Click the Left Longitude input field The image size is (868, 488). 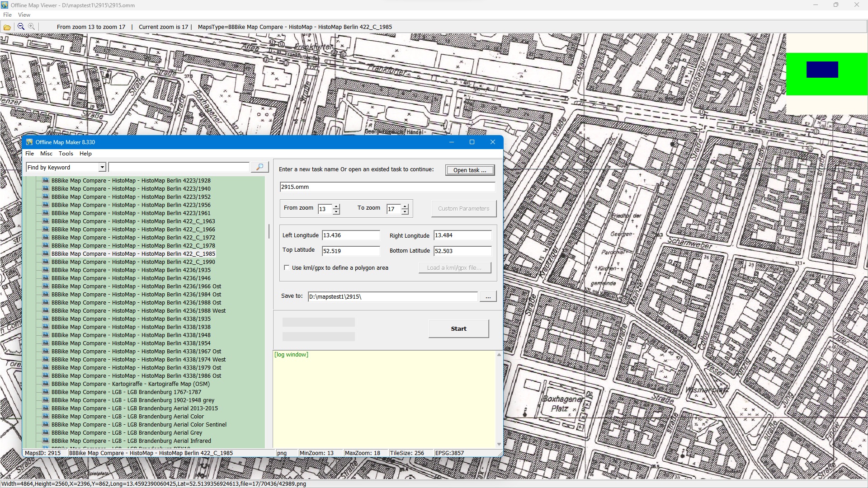point(351,235)
